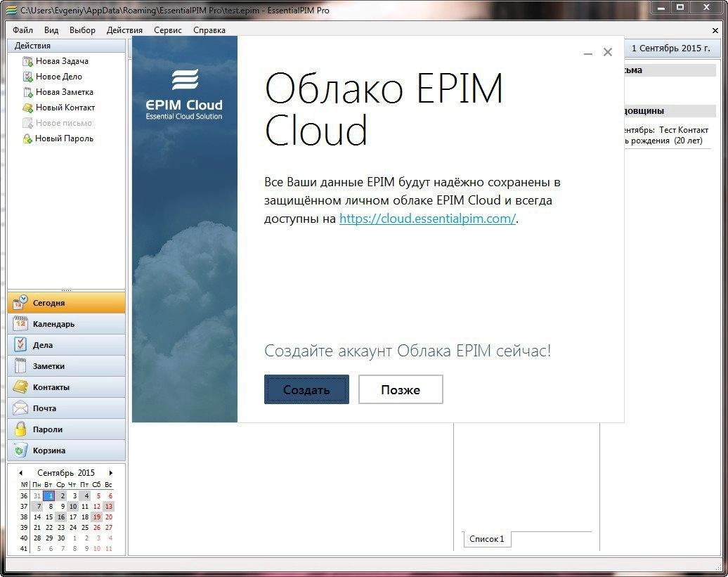Click the Новое Дело icon
728x577 pixels.
coord(28,77)
